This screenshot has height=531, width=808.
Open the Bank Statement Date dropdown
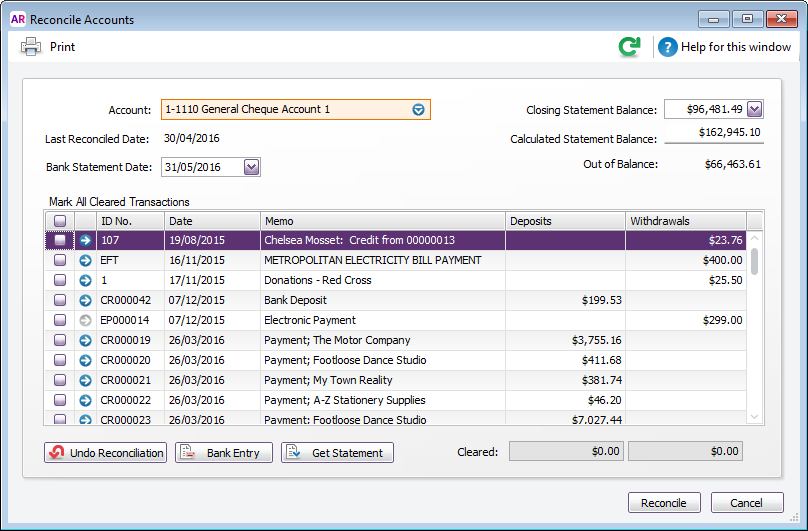pos(251,167)
